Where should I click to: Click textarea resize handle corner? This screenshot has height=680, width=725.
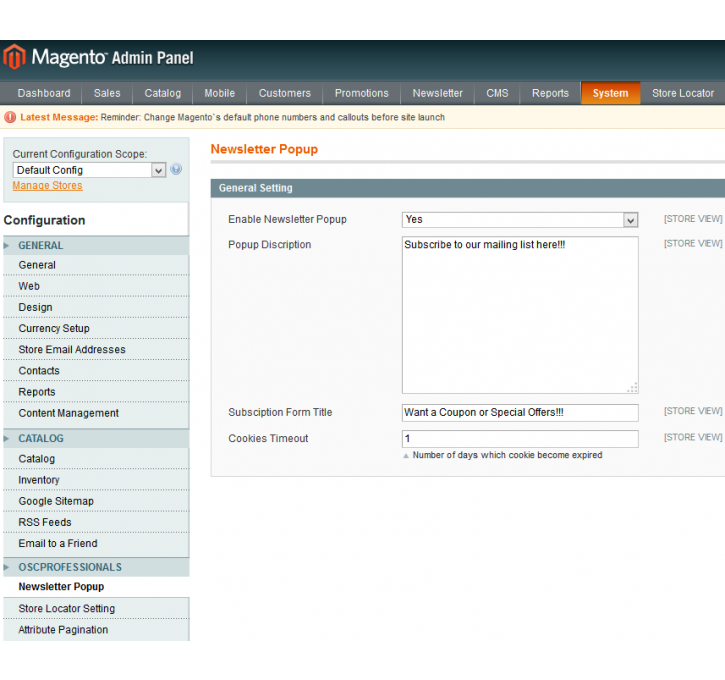click(x=633, y=388)
